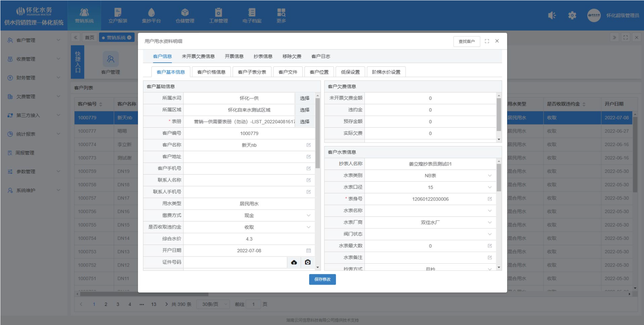This screenshot has height=325, width=644.
Task: Click the upload icon beside 证件号码
Action: (x=294, y=262)
